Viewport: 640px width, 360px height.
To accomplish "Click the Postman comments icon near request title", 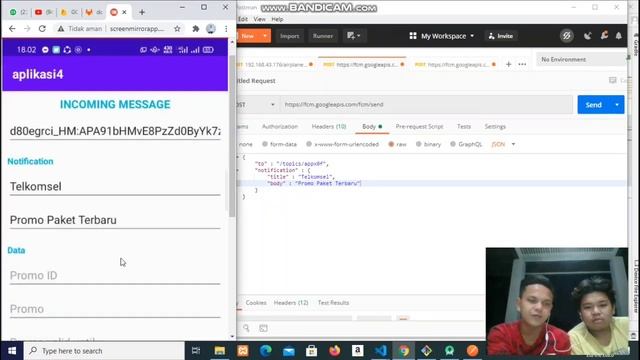I will (x=612, y=80).
